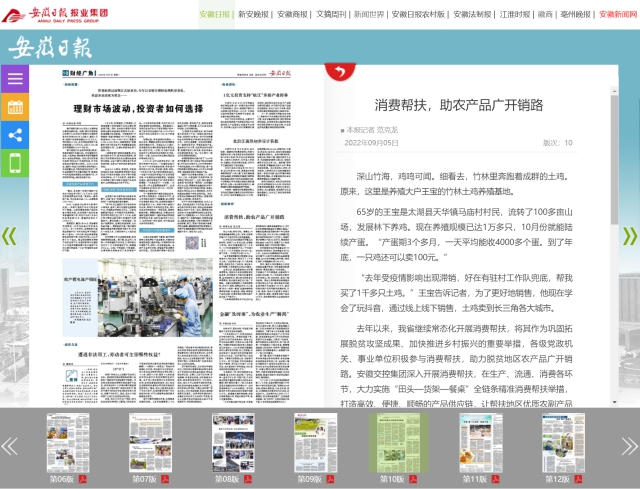Click the 安徽日报农村版 link
This screenshot has height=489, width=640.
point(419,14)
